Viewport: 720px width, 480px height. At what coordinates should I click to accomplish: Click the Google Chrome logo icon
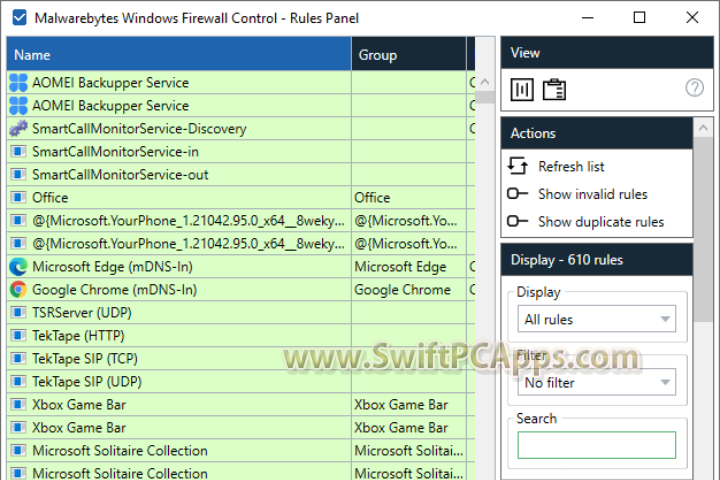tap(18, 290)
